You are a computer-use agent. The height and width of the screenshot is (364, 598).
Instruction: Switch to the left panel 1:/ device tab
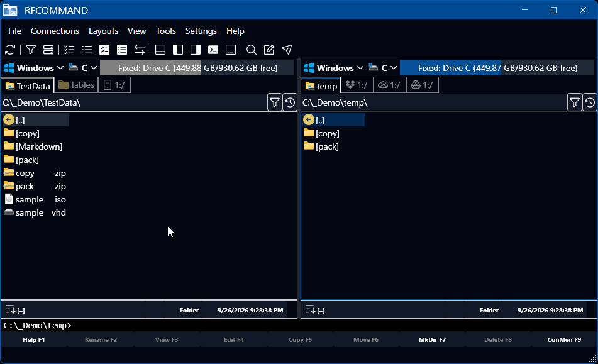114,85
